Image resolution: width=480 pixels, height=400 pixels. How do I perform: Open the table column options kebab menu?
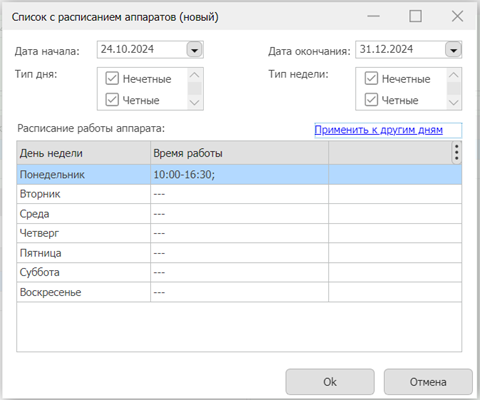pyautogui.click(x=456, y=153)
